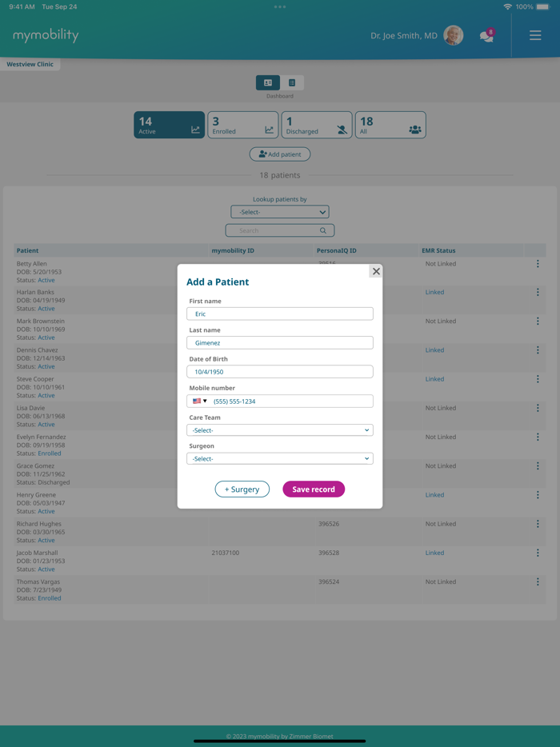Screen dimensions: 560x747
Task: Click the Date of Birth field
Action: [280, 372]
